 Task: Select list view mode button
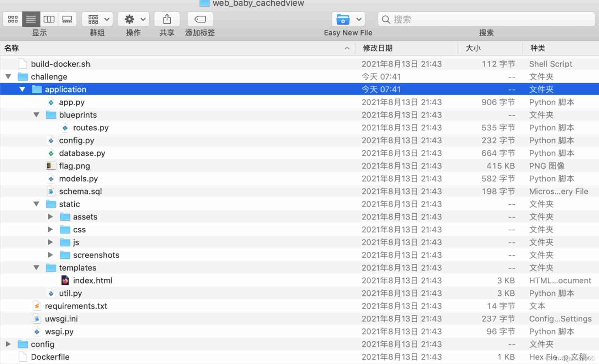tap(31, 19)
